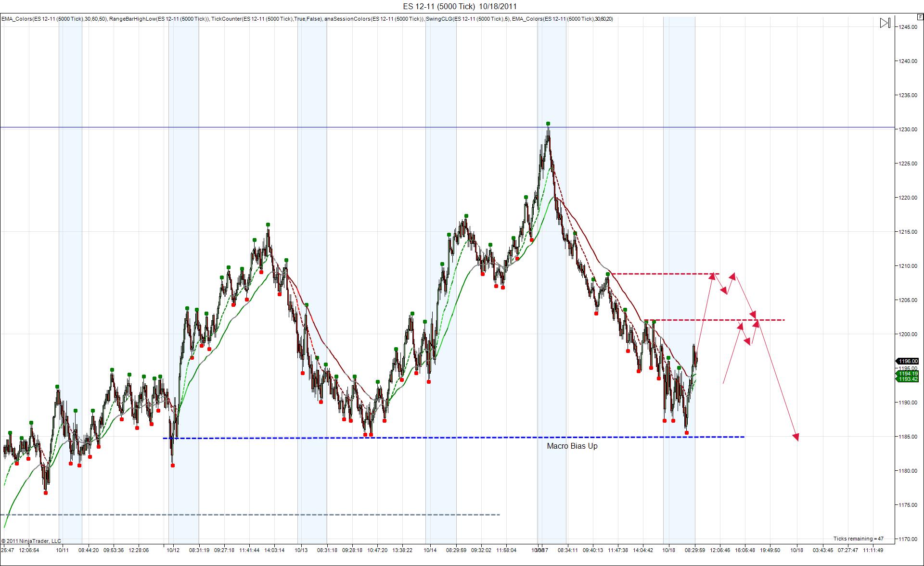The width and height of the screenshot is (924, 566).
Task: Click the 1240.00 price axis label
Action: tap(908, 61)
